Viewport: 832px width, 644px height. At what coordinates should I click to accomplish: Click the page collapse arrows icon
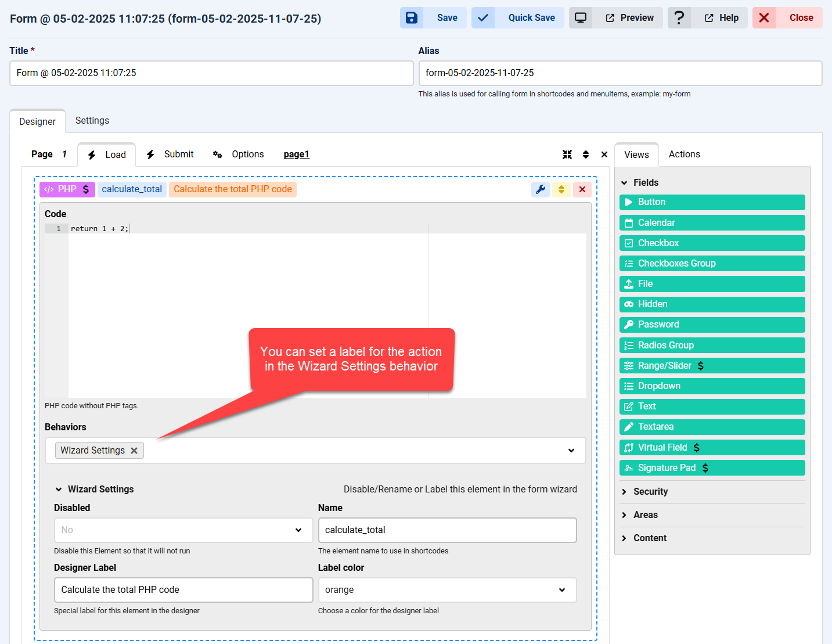(567, 154)
